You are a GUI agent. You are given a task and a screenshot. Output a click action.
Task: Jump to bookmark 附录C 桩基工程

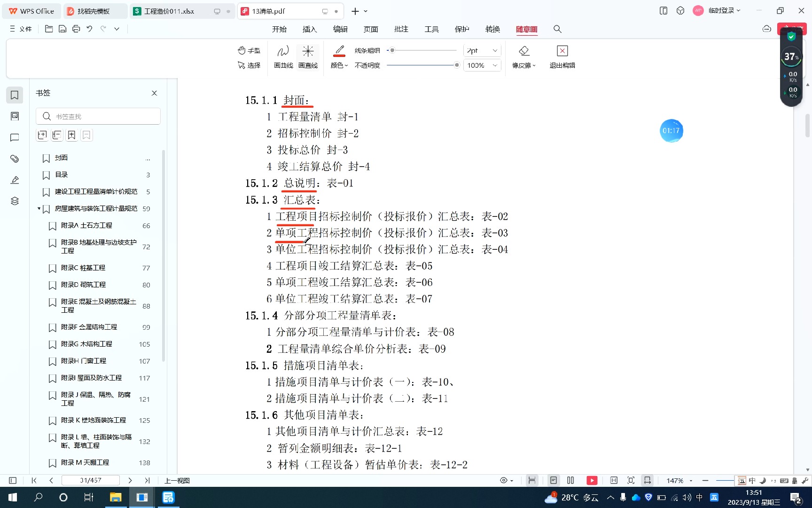(x=83, y=268)
